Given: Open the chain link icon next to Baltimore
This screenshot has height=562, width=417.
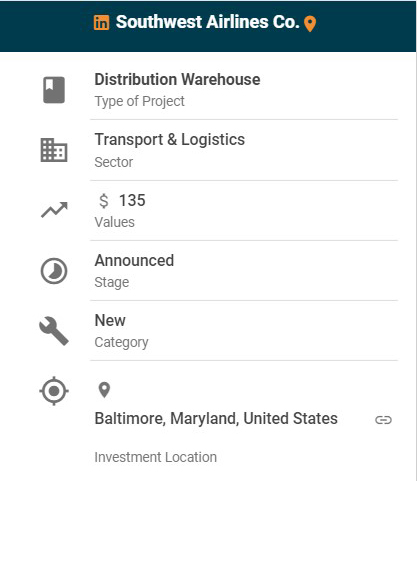Looking at the screenshot, I should (x=383, y=420).
